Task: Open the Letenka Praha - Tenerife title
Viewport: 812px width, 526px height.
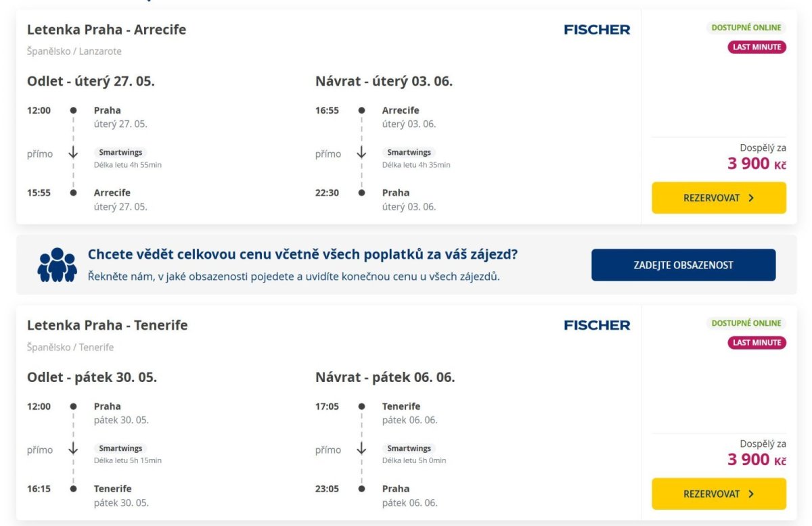Action: point(107,325)
